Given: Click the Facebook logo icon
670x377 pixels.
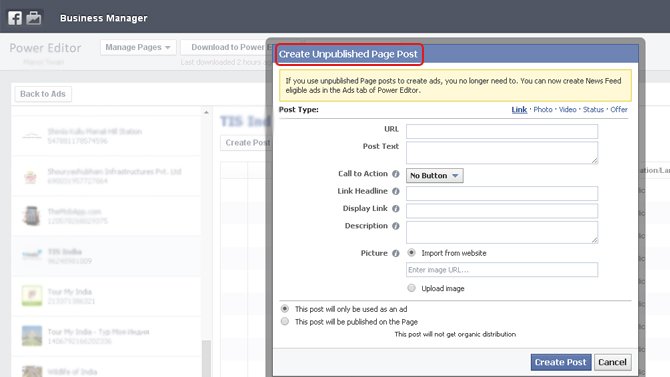Looking at the screenshot, I should 15,18.
